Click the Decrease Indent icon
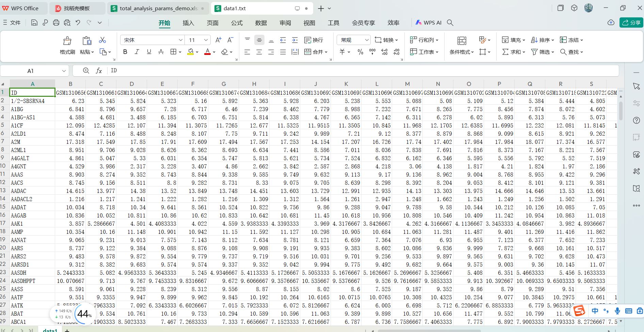The image size is (644, 332). coord(283,40)
